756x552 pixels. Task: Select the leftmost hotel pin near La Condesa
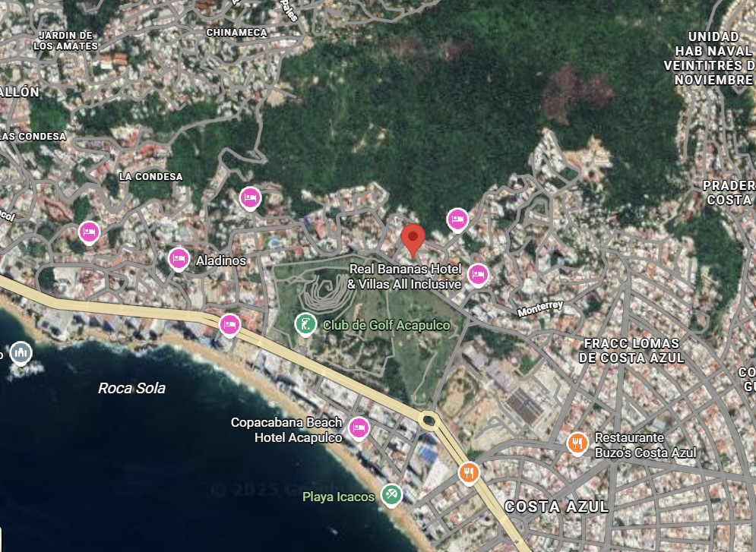89,232
